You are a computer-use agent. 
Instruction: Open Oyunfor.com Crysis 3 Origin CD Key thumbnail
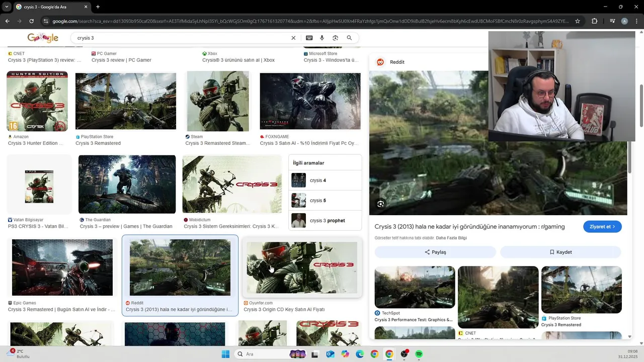coord(302,267)
